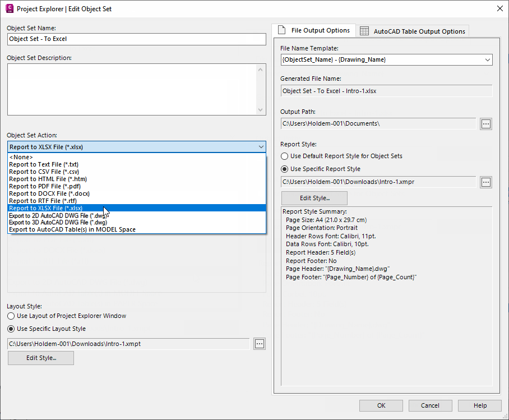509x420 pixels.
Task: Select Use Specific Report Style option
Action: 285,169
